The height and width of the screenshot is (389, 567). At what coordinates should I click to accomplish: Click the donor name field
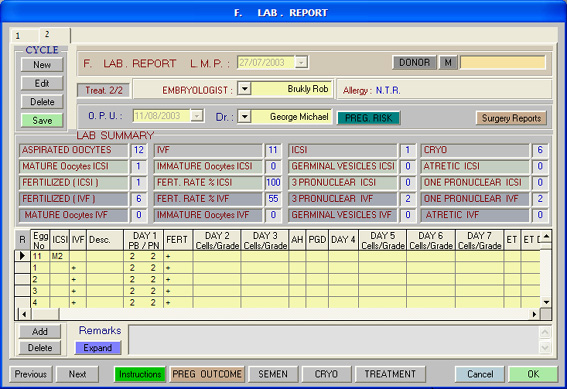(502, 62)
